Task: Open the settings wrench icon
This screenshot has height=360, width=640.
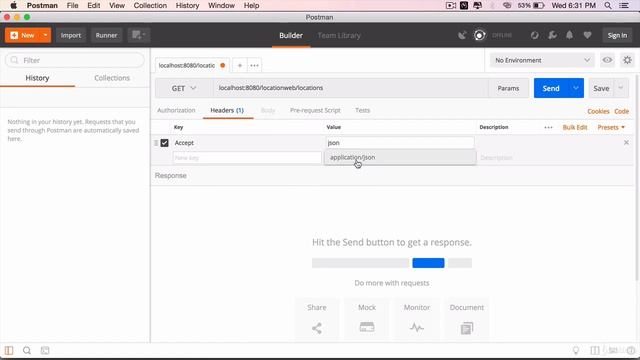Action: (x=552, y=36)
